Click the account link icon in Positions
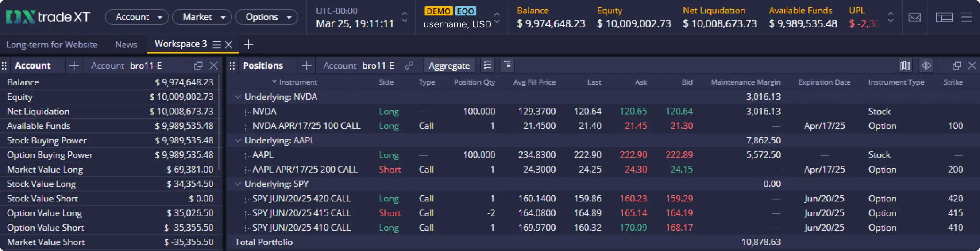 (409, 66)
